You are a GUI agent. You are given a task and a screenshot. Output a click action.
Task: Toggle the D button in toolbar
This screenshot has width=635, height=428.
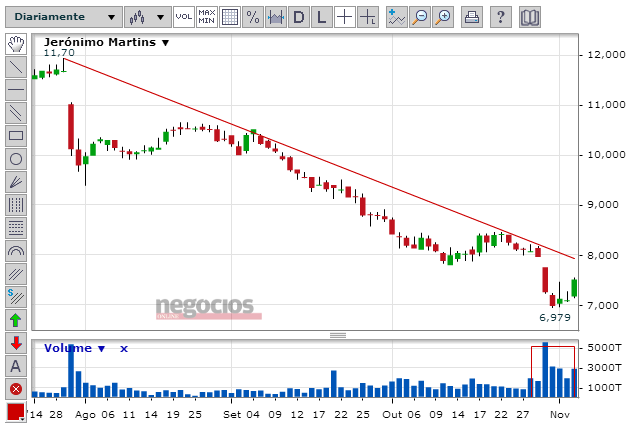click(x=299, y=17)
